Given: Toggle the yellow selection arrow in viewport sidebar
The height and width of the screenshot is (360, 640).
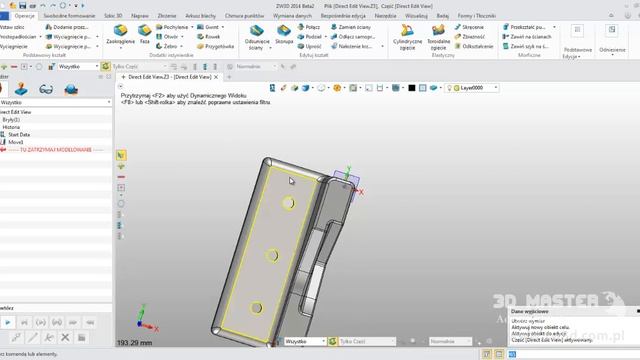Looking at the screenshot, I should pyautogui.click(x=121, y=155).
